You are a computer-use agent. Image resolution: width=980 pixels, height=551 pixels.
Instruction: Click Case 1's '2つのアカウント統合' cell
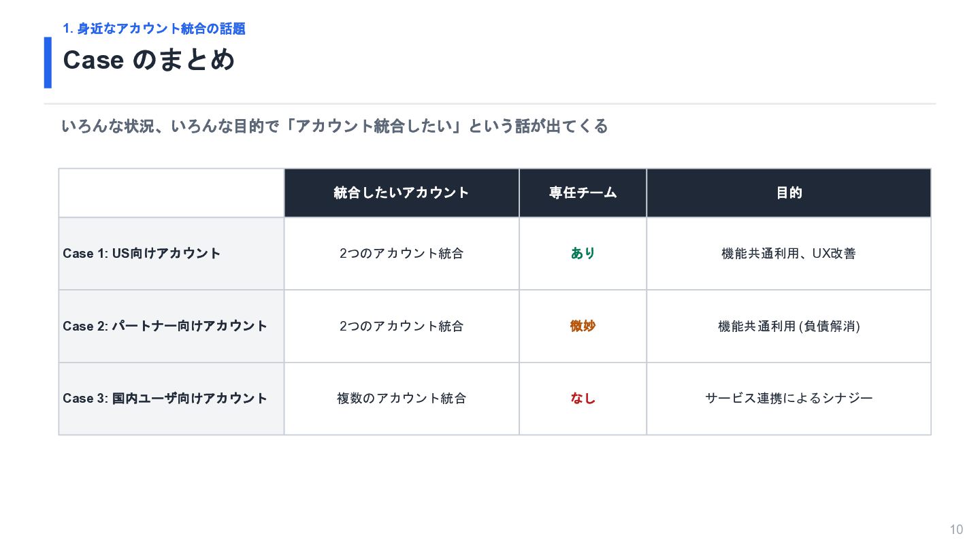402,253
